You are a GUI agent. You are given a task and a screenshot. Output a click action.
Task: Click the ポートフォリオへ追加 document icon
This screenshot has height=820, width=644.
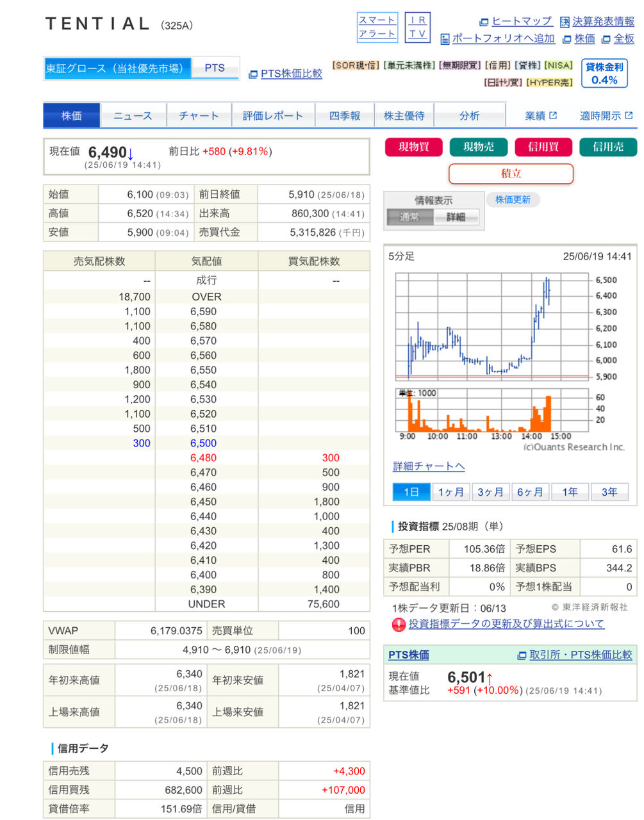click(x=445, y=39)
